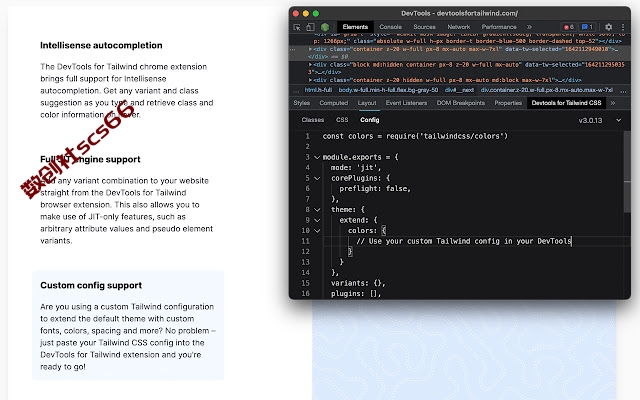Expand the selected container max-w-7xl div node

coord(310,49)
